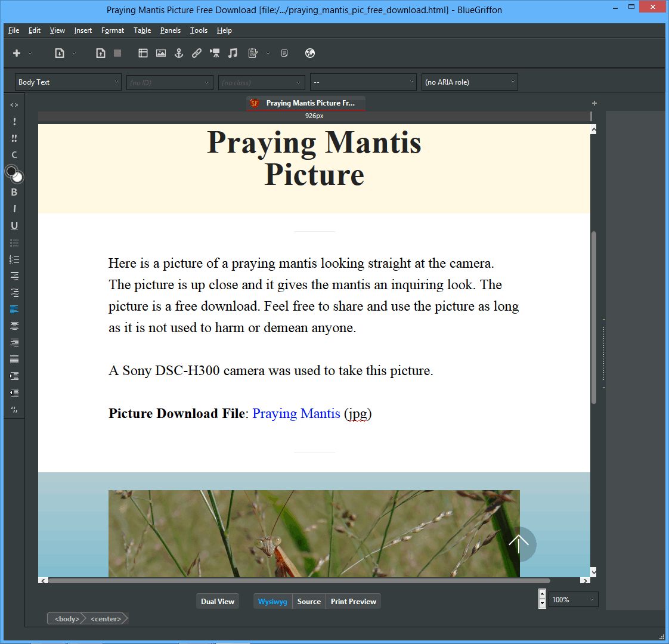Switch to Source mode
This screenshot has width=669, height=644.
pyautogui.click(x=309, y=601)
